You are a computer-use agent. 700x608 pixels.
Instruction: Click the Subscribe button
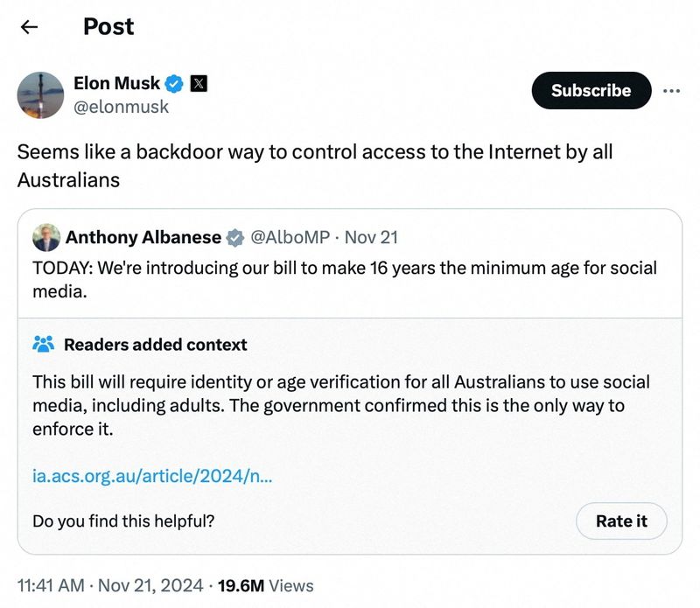590,90
